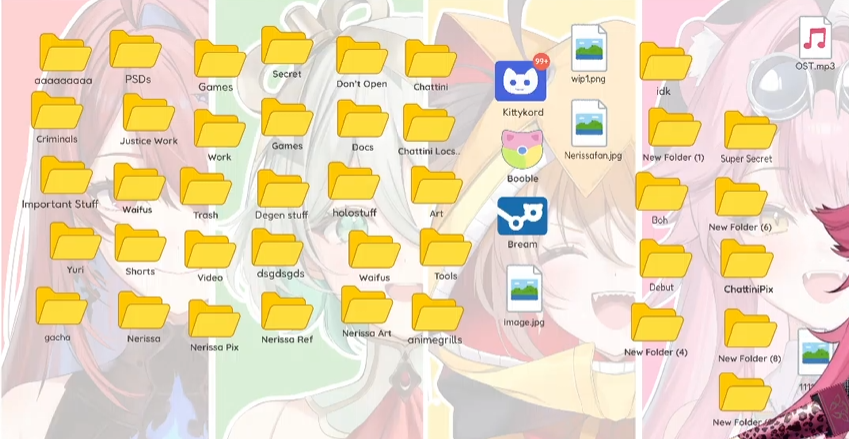Open the Super Secret folder
This screenshot has height=439, width=849.
pyautogui.click(x=750, y=130)
